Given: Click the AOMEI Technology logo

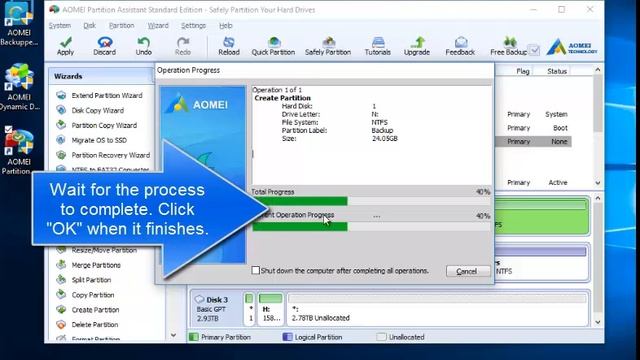Looking at the screenshot, I should pos(572,47).
